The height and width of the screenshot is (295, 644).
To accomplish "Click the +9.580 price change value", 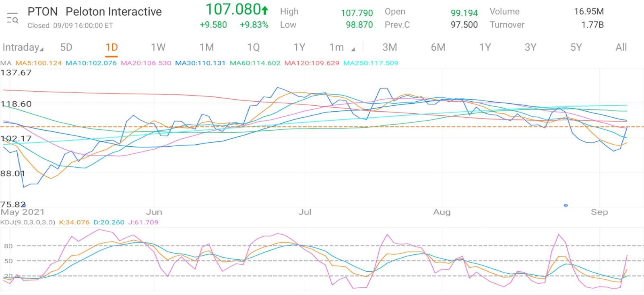I will pyautogui.click(x=213, y=25).
